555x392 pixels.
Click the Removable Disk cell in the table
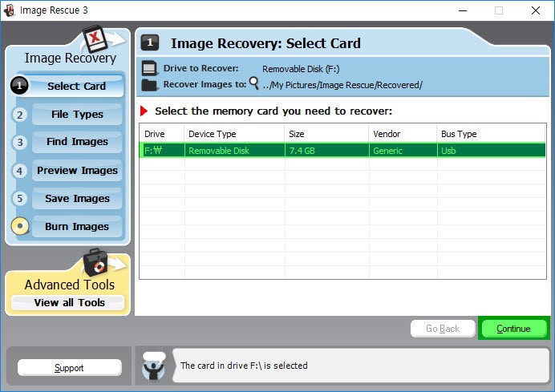click(234, 151)
